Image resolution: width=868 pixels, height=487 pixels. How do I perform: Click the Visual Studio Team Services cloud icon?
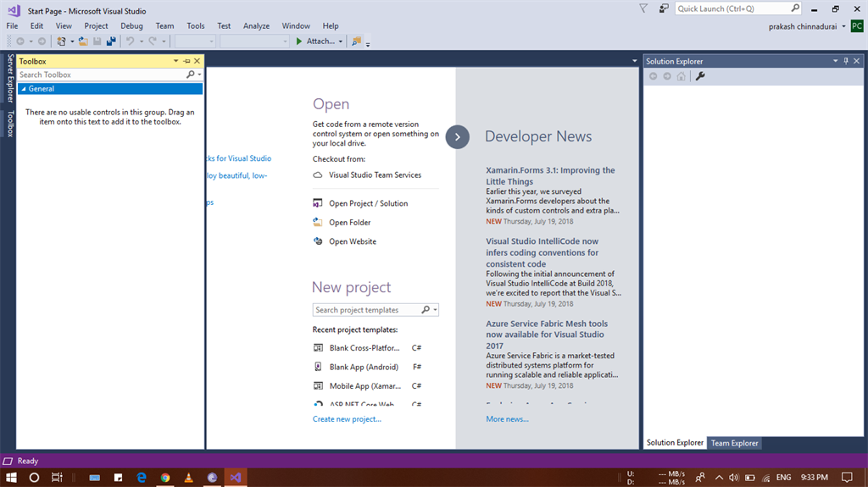click(318, 174)
